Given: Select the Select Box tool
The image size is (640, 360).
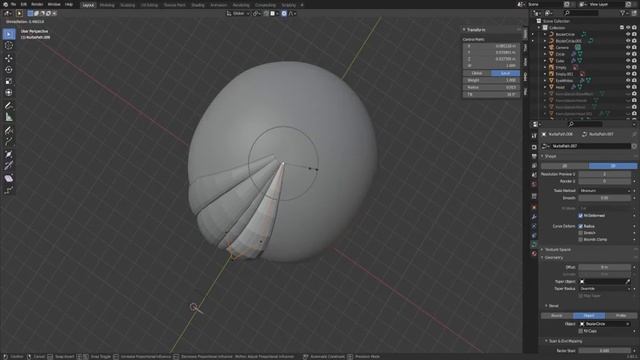Looking at the screenshot, I should (x=9, y=34).
